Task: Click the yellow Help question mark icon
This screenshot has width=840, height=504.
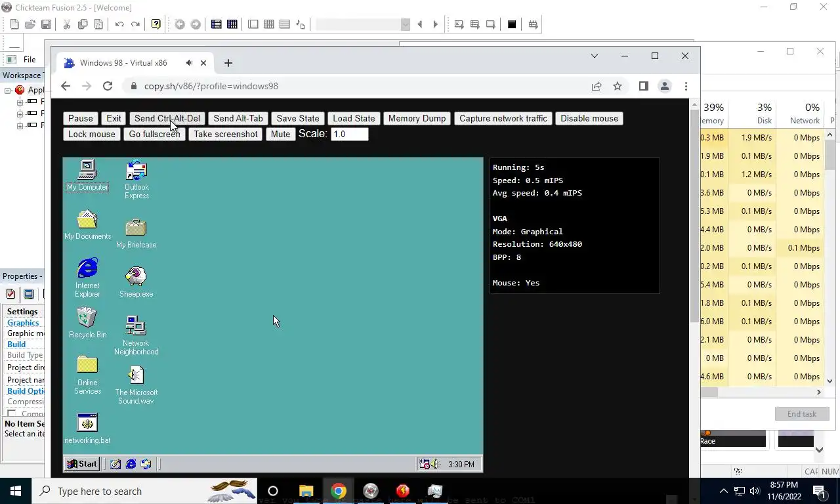Action: coord(156,24)
